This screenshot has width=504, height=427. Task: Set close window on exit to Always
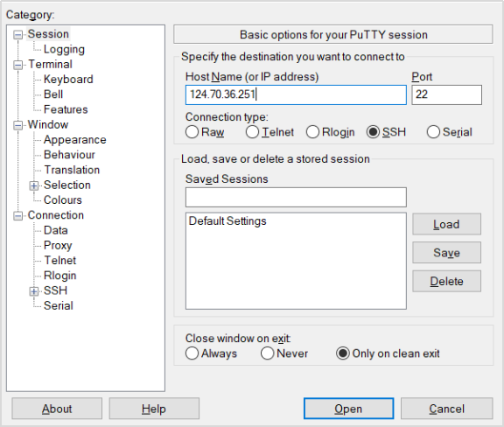[192, 353]
